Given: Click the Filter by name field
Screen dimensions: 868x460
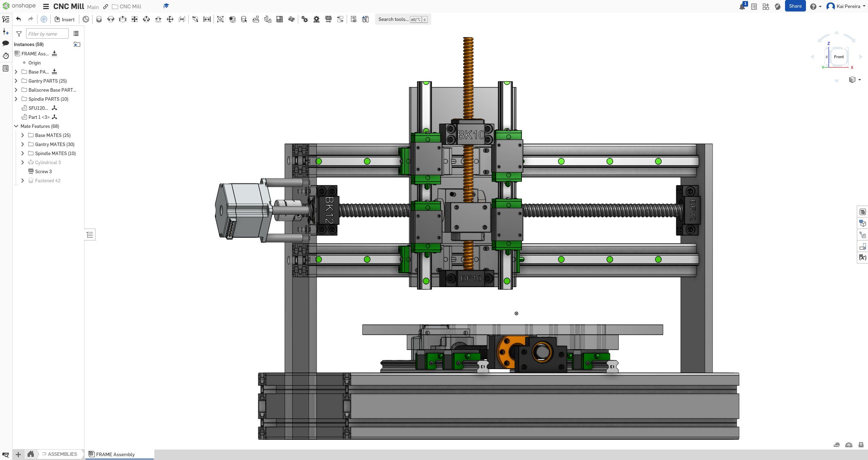Looking at the screenshot, I should (47, 34).
